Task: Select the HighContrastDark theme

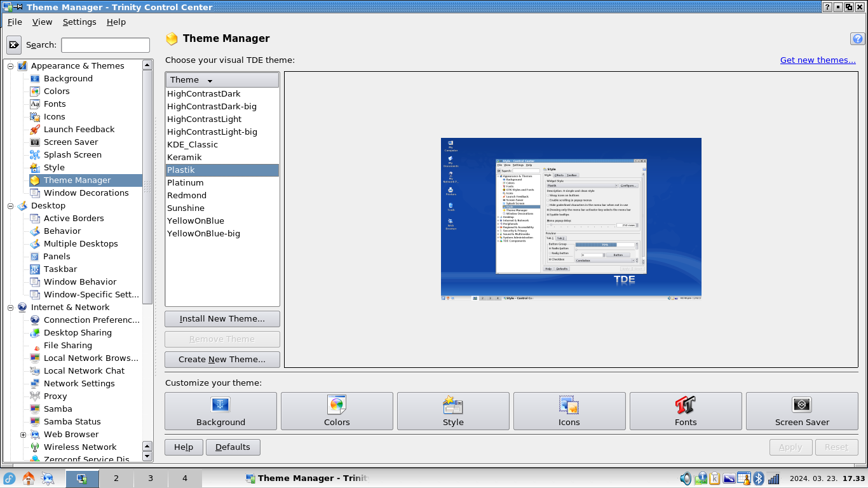Action: tap(222, 93)
